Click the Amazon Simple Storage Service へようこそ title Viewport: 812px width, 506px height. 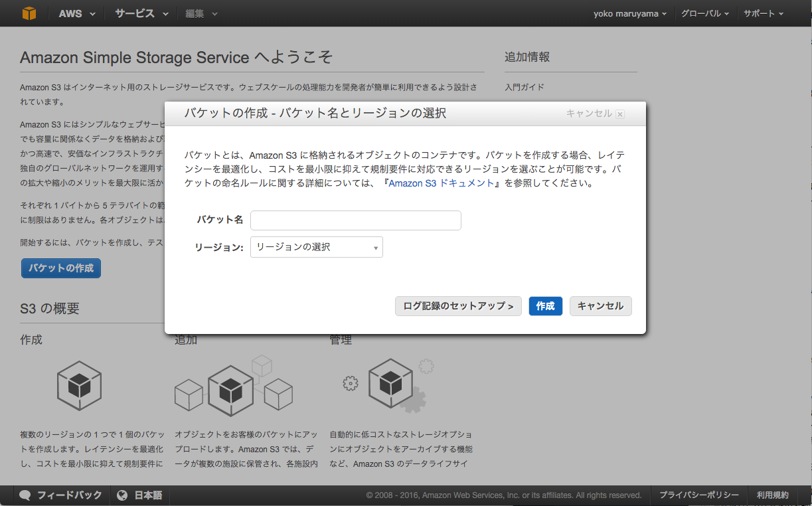pyautogui.click(x=177, y=58)
